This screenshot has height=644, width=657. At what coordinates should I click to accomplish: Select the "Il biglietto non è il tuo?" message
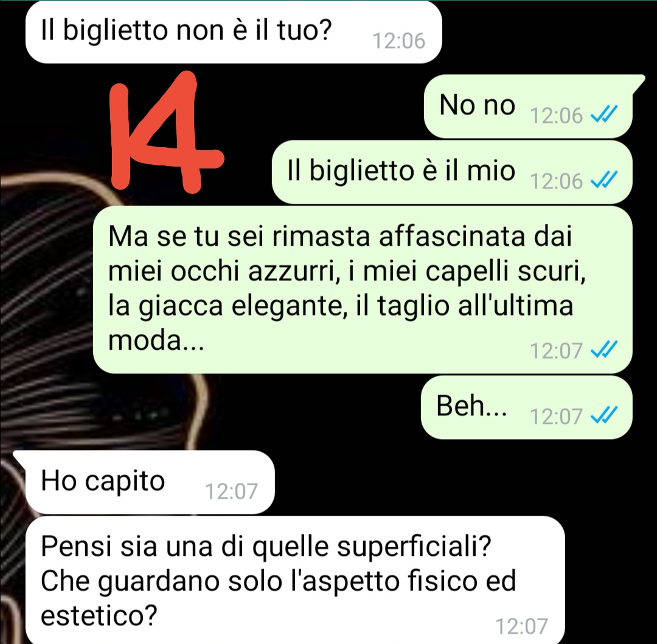pyautogui.click(x=234, y=32)
